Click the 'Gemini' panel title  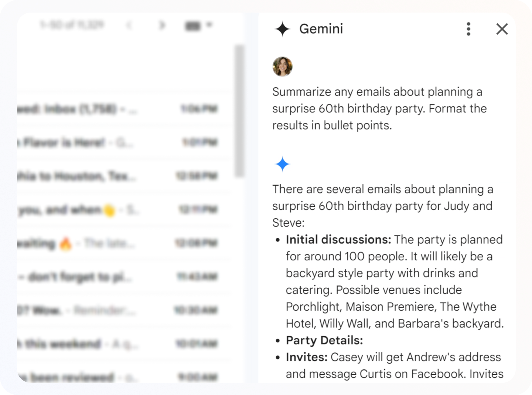coord(321,29)
